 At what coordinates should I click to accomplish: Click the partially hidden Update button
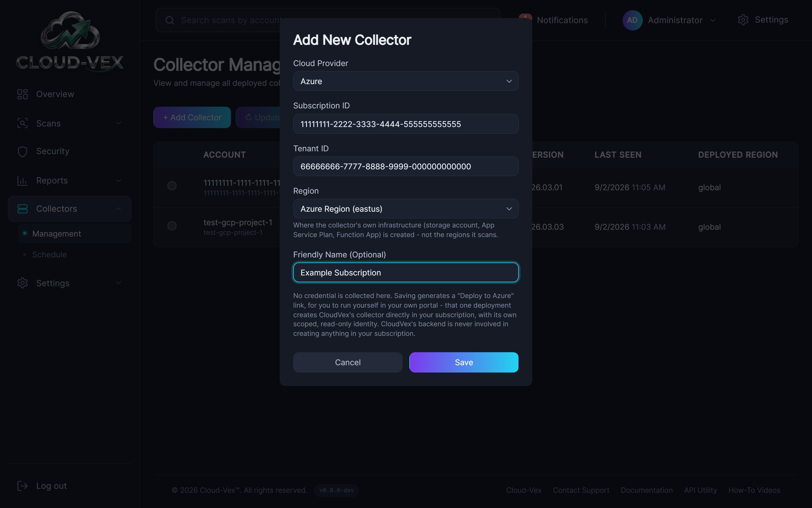pos(258,117)
